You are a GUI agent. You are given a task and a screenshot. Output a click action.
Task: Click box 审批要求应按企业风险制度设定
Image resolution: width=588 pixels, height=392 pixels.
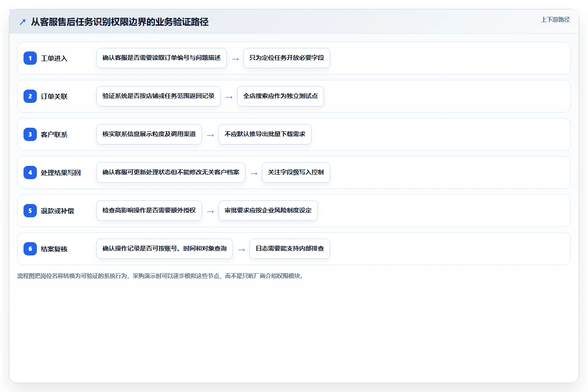click(268, 211)
